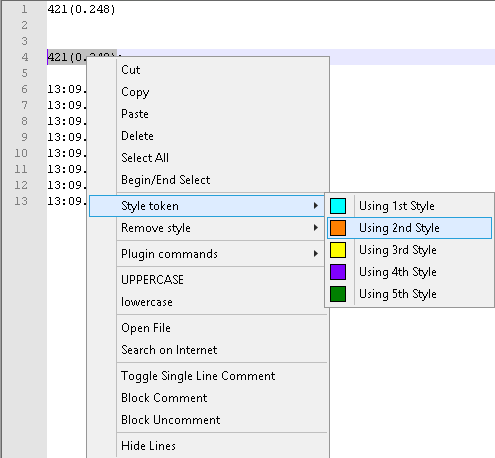Click line number 11 in the margin
This screenshot has width=495, height=458.
(21, 169)
